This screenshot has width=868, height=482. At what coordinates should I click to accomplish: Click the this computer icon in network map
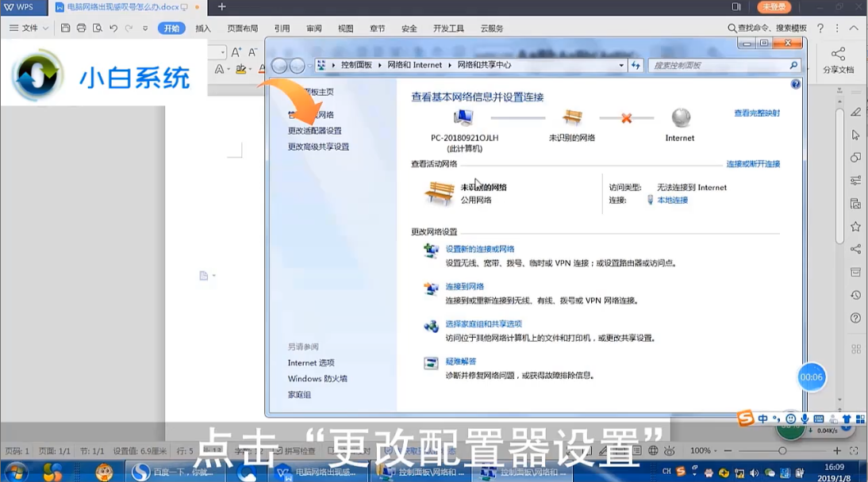pos(463,117)
